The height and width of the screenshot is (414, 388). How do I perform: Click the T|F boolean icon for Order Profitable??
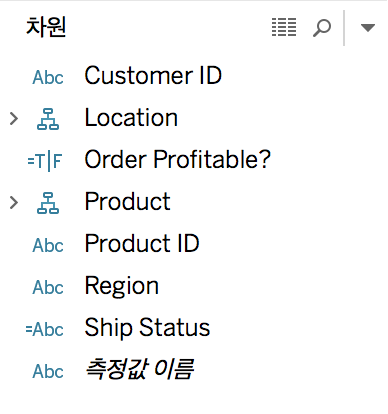coord(45,161)
